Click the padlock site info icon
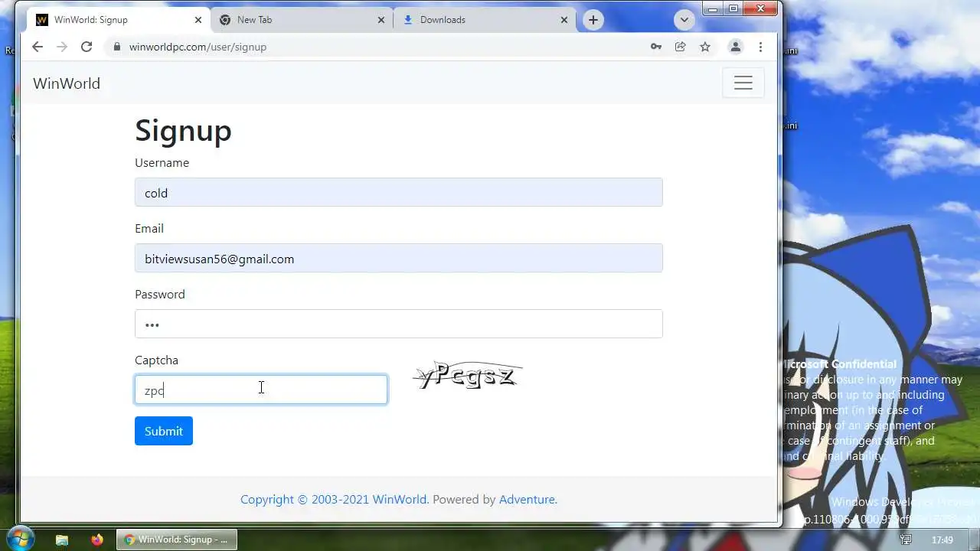Screen dimensions: 980x551 coord(117,47)
